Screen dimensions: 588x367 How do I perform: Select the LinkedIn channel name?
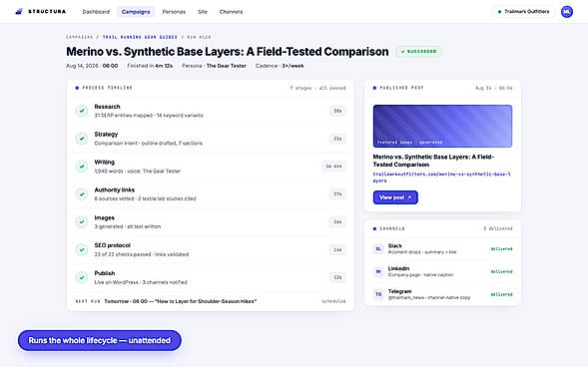click(x=398, y=268)
